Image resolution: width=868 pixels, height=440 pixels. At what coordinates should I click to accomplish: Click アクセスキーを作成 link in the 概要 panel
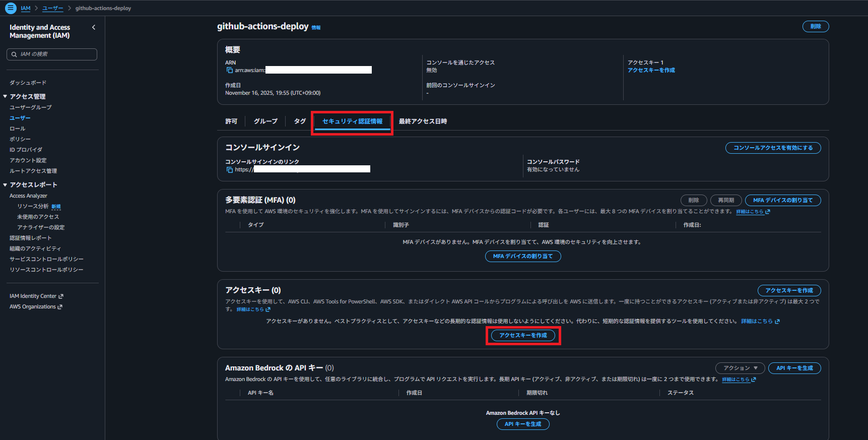coord(651,70)
